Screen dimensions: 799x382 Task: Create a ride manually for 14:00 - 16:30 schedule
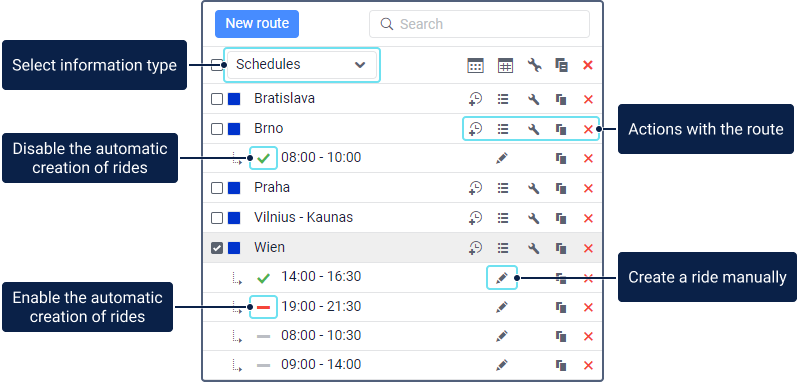pyautogui.click(x=502, y=278)
